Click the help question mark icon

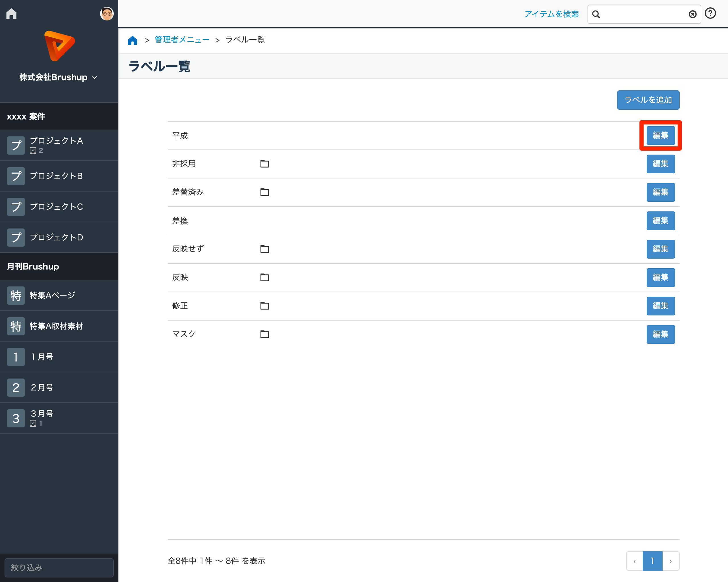pyautogui.click(x=710, y=13)
